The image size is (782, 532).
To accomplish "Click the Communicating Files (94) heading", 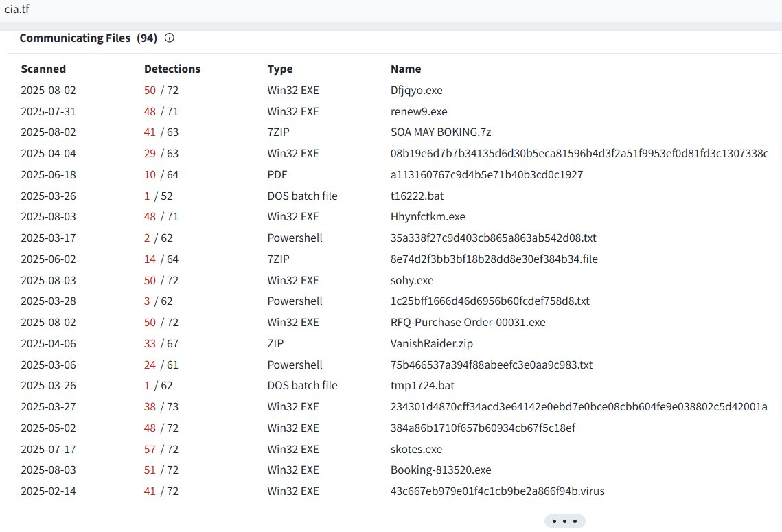I will pos(89,38).
